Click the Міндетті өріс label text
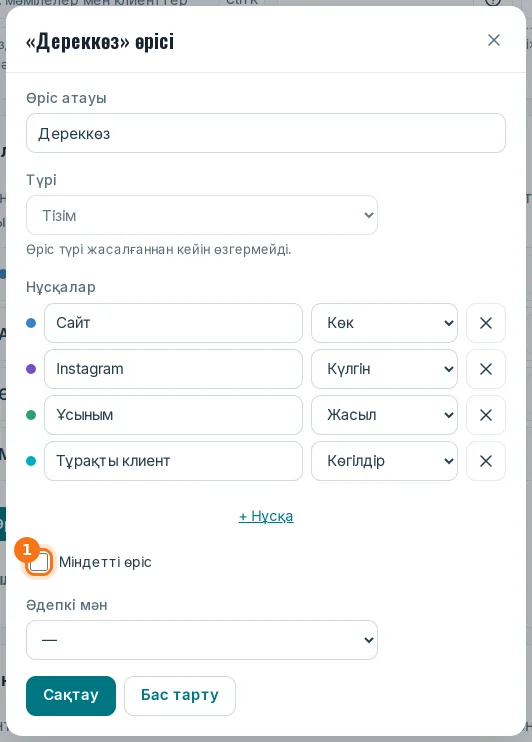Image resolution: width=532 pixels, height=742 pixels. coord(105,562)
